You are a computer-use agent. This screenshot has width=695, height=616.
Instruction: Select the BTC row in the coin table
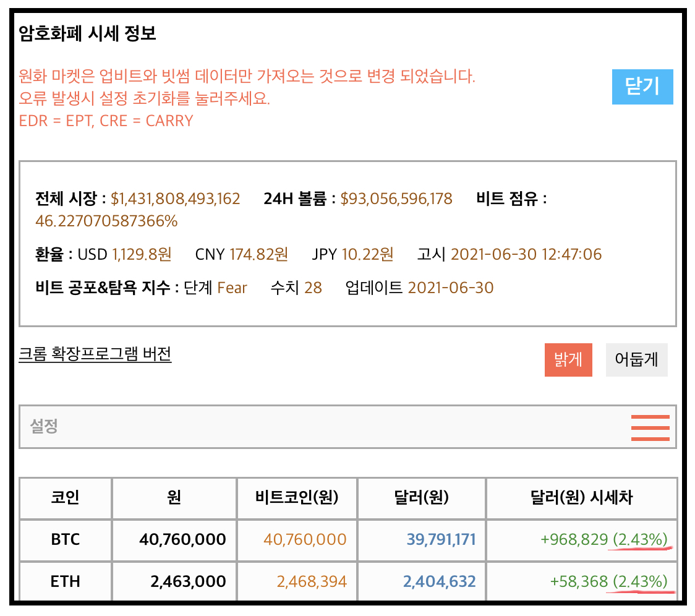pos(65,539)
